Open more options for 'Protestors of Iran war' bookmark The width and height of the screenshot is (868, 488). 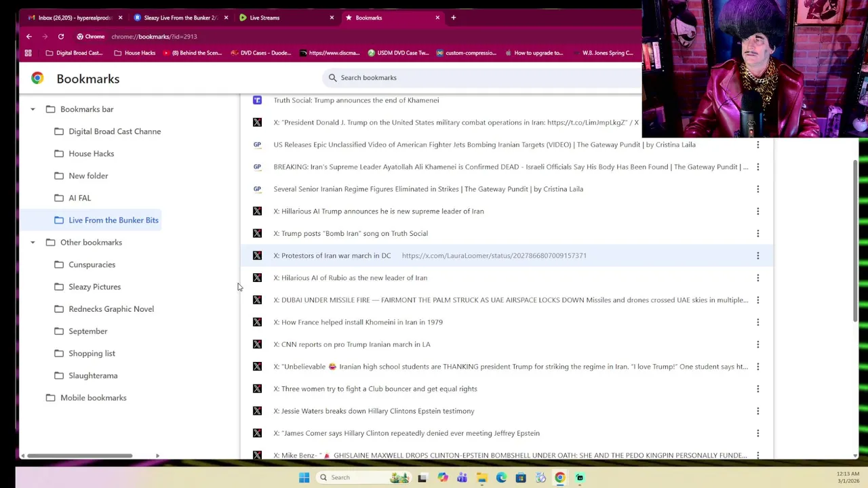(x=757, y=256)
